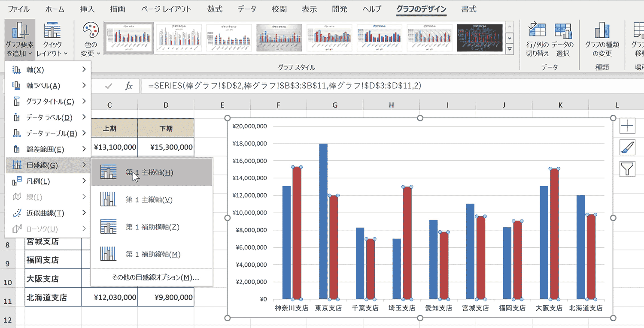Click cell with ¥13,100,000
This screenshot has height=328, width=644.
point(114,147)
